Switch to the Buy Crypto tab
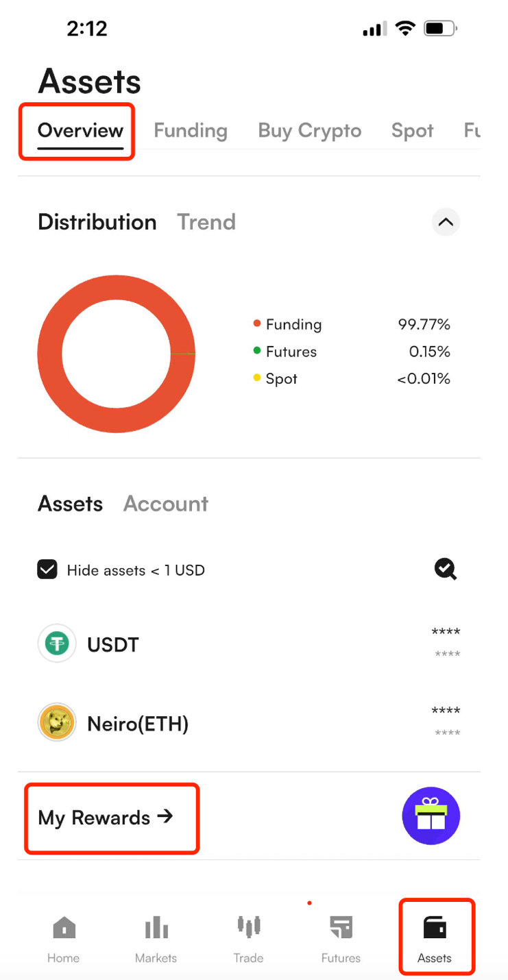Viewport: 508px width, 980px height. tap(310, 130)
